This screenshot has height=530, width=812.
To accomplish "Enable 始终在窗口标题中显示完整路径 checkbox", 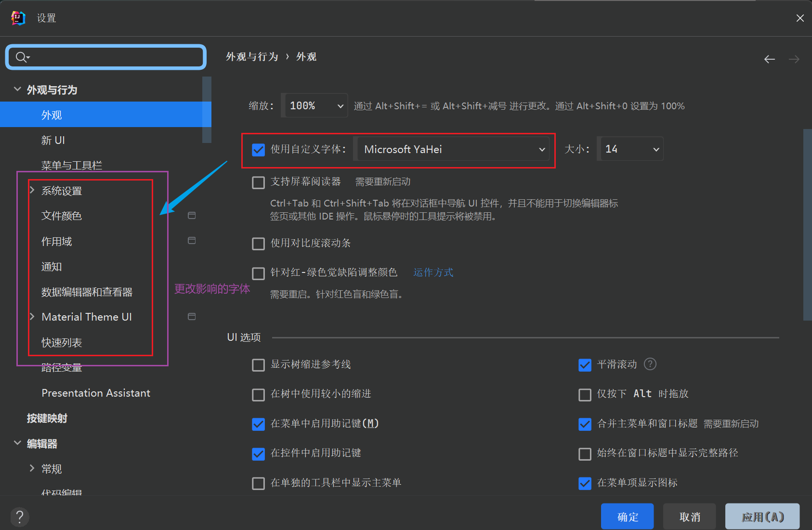I will click(585, 453).
